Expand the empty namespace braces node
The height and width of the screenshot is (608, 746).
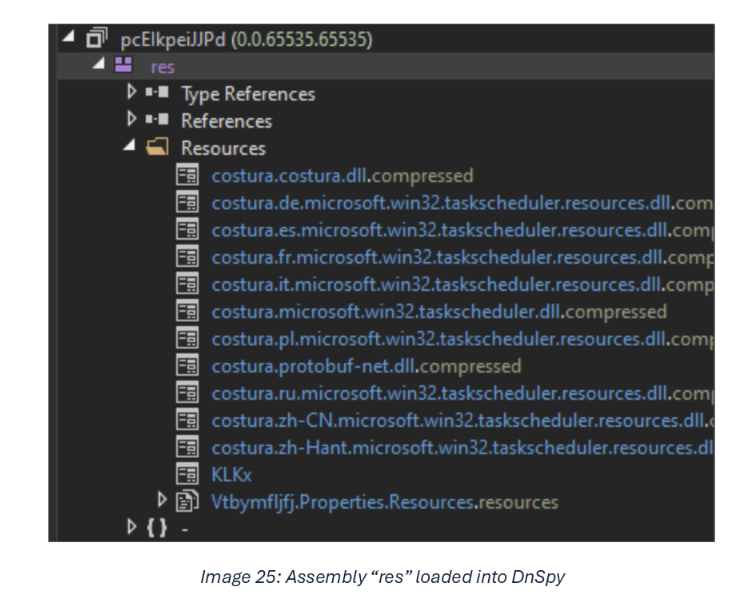click(131, 527)
